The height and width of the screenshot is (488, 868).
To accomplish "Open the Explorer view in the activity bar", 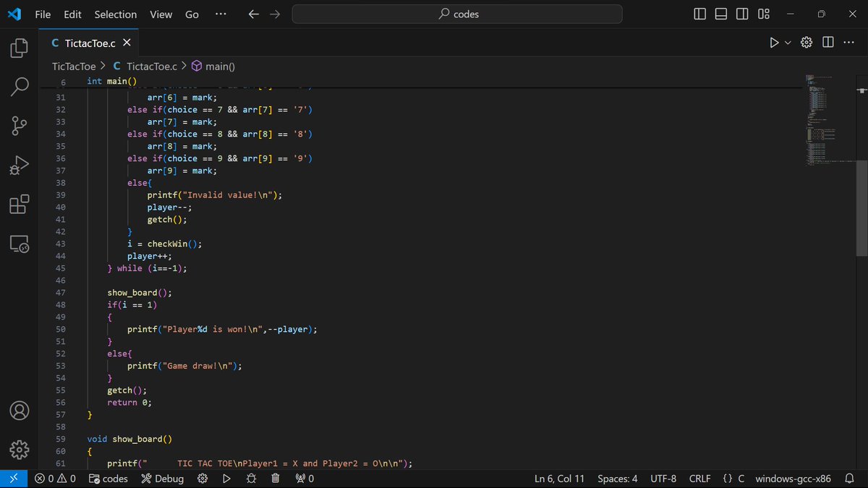I will 20,48.
